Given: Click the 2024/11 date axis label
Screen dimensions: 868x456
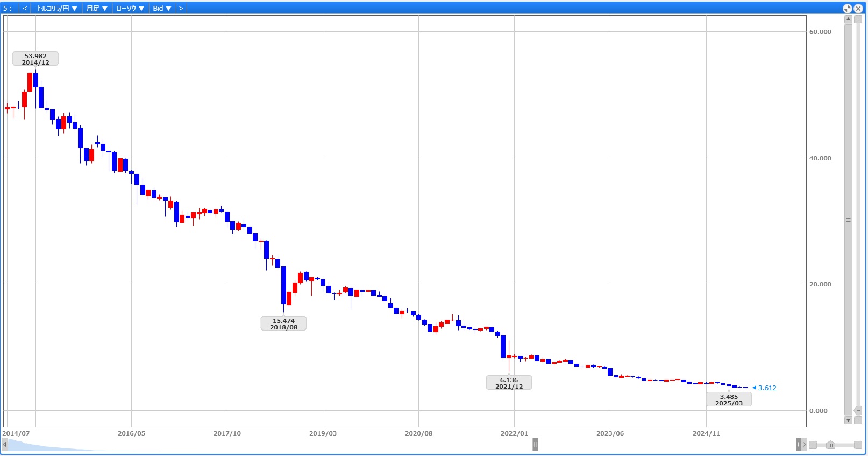Looking at the screenshot, I should [x=706, y=433].
